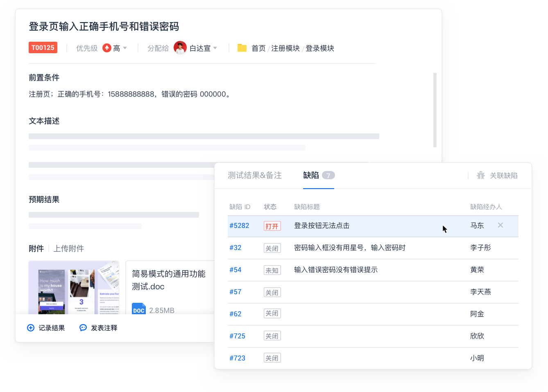Expand the 优先级 priority dropdown arrow

click(125, 48)
